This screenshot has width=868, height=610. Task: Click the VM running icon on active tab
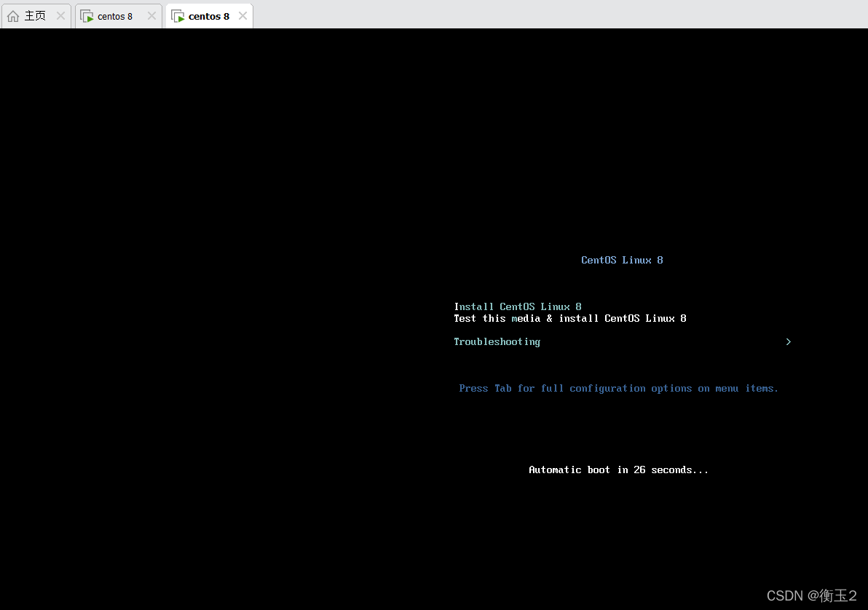click(x=178, y=16)
